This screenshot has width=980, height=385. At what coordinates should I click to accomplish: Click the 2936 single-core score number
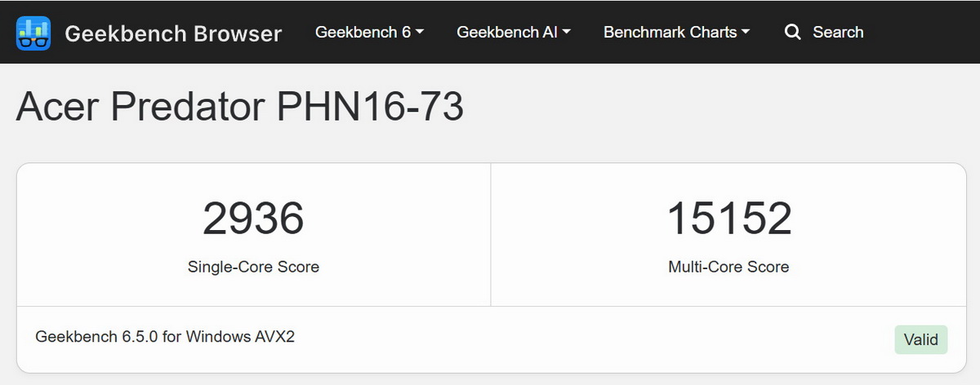[x=253, y=219]
